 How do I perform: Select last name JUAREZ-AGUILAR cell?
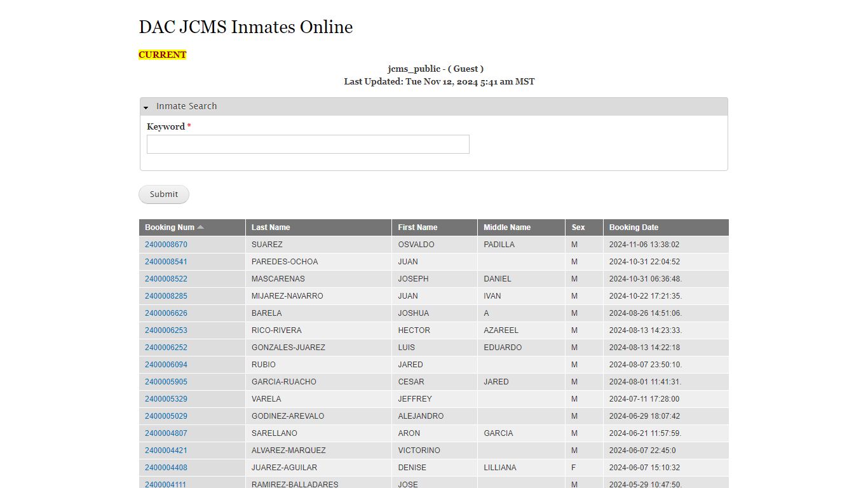click(x=318, y=468)
